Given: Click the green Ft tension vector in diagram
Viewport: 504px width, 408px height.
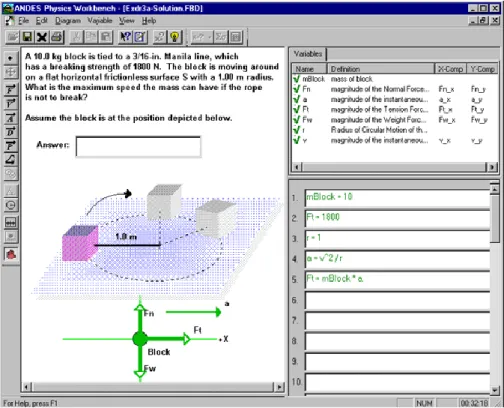Looking at the screenshot, I should tap(168, 339).
